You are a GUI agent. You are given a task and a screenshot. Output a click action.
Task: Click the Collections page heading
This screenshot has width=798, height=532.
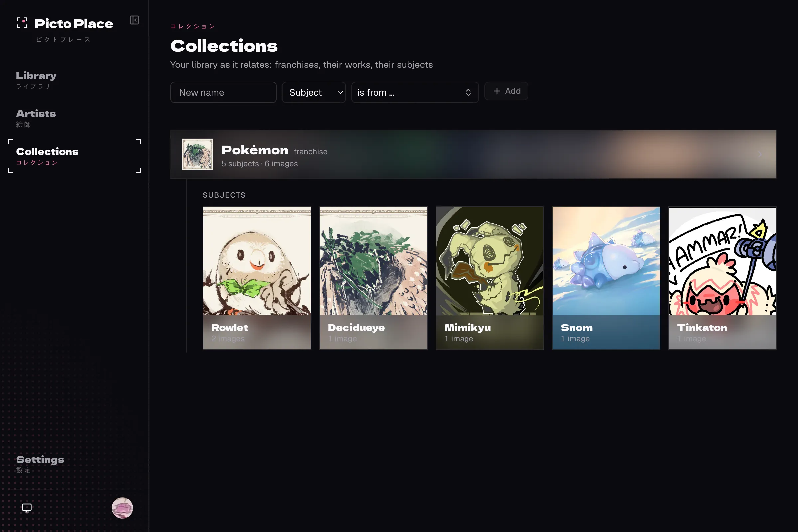[x=224, y=46]
